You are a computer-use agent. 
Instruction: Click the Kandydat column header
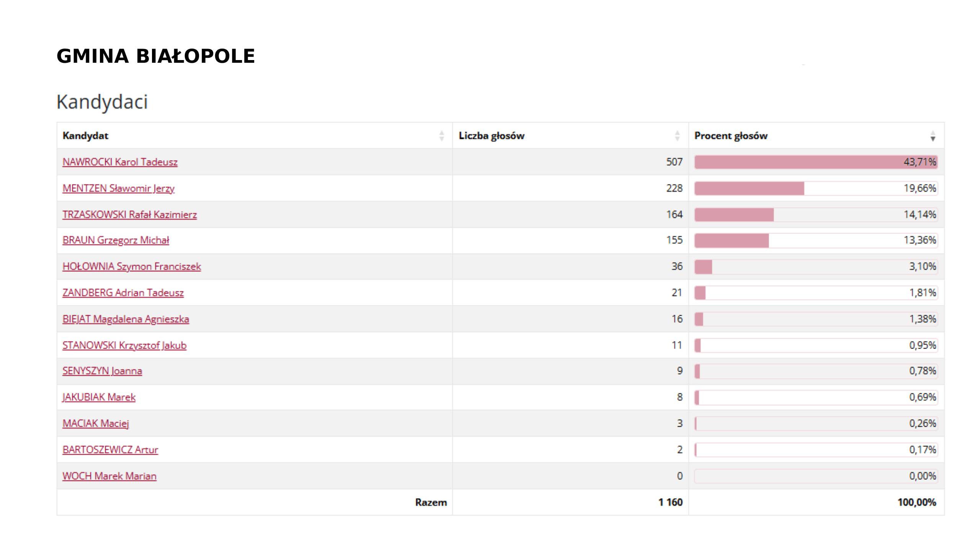[x=85, y=136]
